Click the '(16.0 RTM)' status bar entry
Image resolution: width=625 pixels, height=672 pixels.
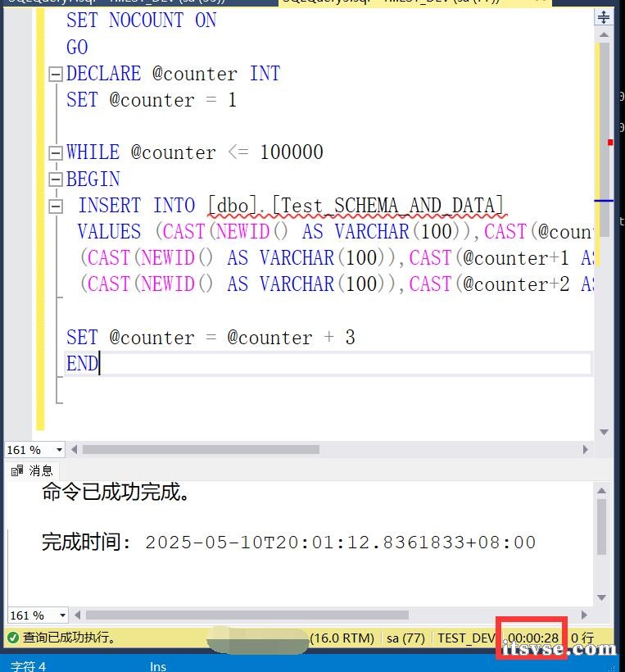342,638
